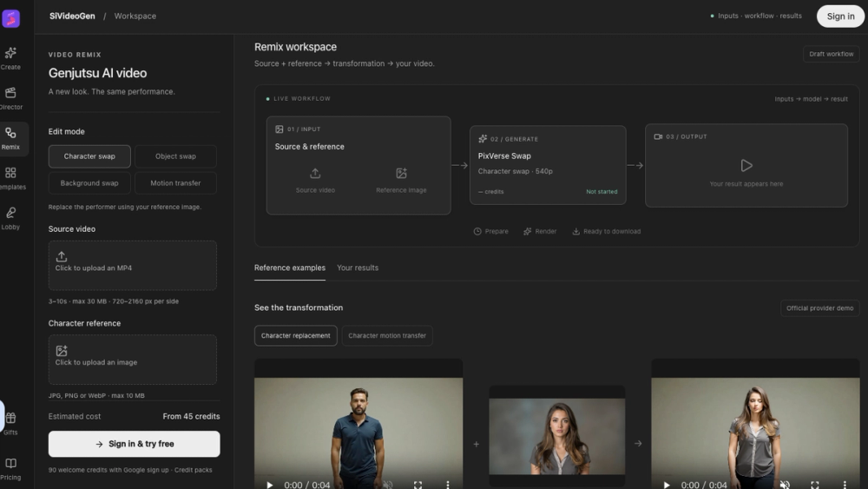Image resolution: width=868 pixels, height=489 pixels.
Task: Fullscreen the male source example video
Action: click(x=418, y=486)
